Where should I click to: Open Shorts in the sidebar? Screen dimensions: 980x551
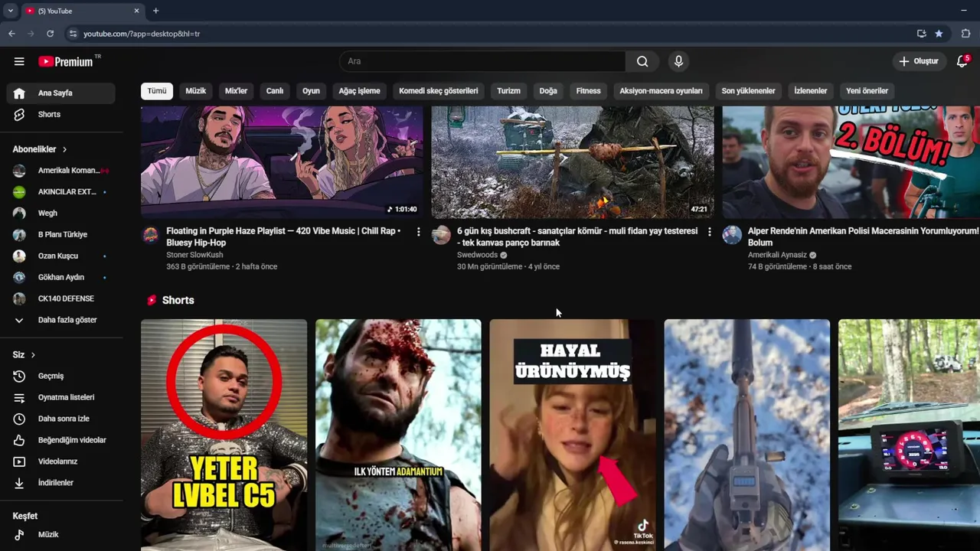click(61, 114)
